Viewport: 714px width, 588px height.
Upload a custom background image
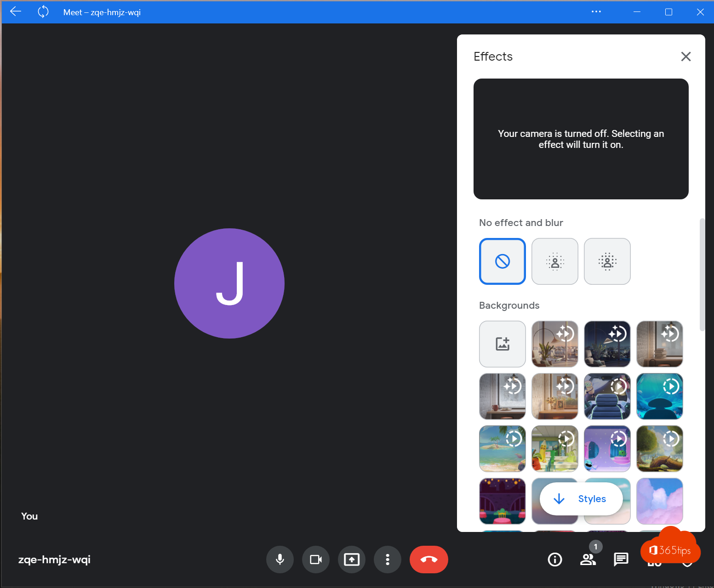coord(502,344)
